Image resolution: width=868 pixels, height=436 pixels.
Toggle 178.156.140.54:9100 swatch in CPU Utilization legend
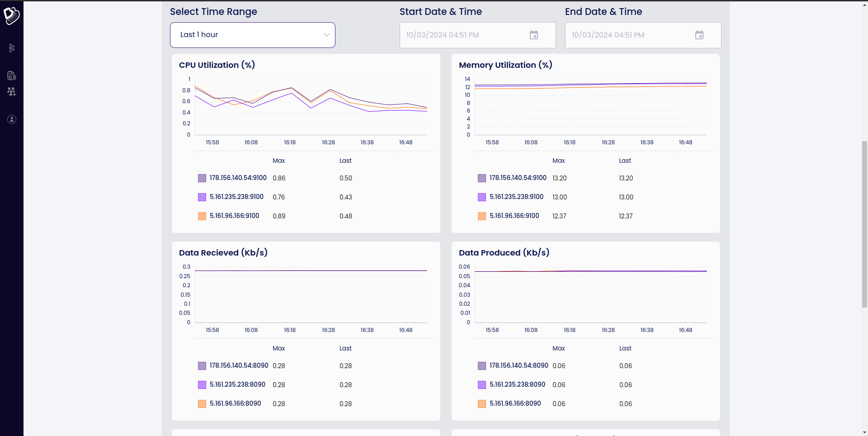[202, 178]
